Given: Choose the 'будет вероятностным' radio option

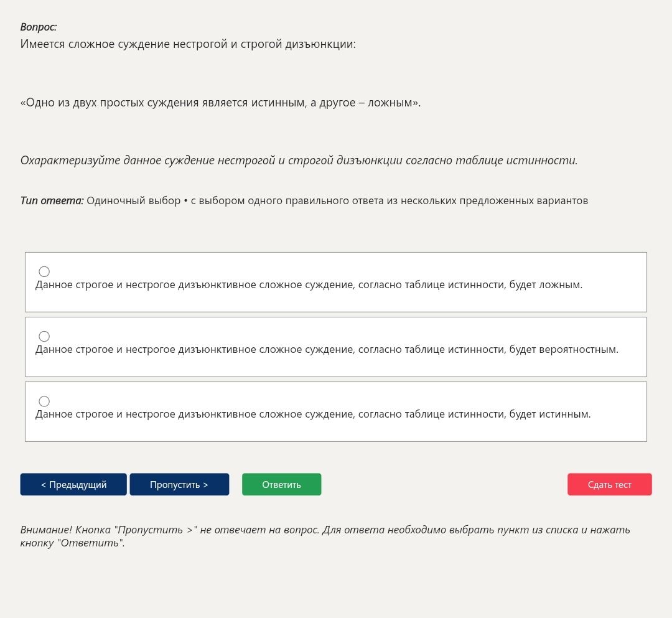Looking at the screenshot, I should [x=44, y=336].
